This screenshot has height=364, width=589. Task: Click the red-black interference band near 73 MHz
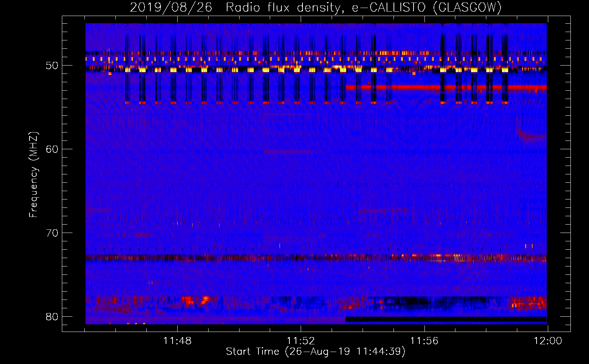pyautogui.click(x=316, y=258)
